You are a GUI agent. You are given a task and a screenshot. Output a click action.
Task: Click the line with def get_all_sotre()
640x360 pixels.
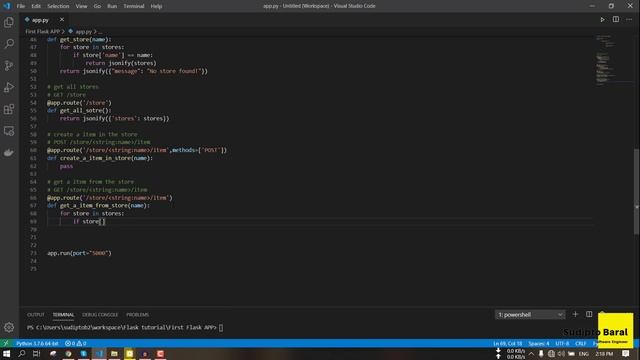click(79, 111)
